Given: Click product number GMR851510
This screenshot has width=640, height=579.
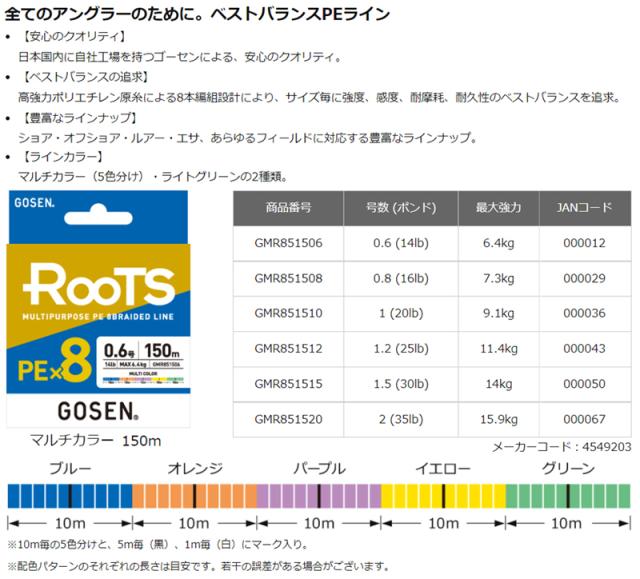Looking at the screenshot, I should 288,313.
